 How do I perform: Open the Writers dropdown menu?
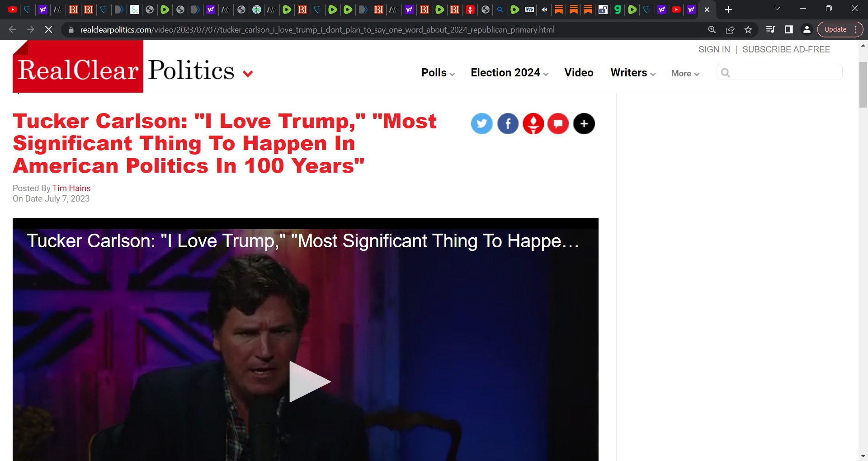pos(633,73)
